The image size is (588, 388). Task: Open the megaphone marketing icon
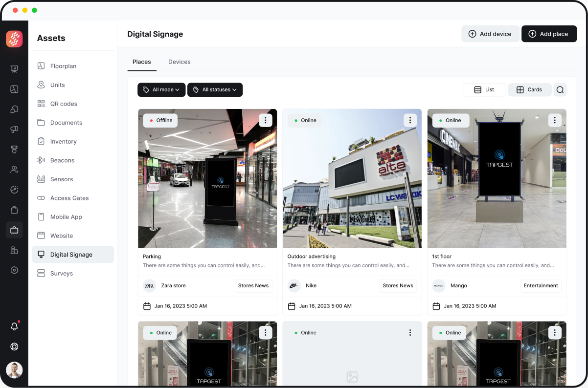click(x=14, y=129)
